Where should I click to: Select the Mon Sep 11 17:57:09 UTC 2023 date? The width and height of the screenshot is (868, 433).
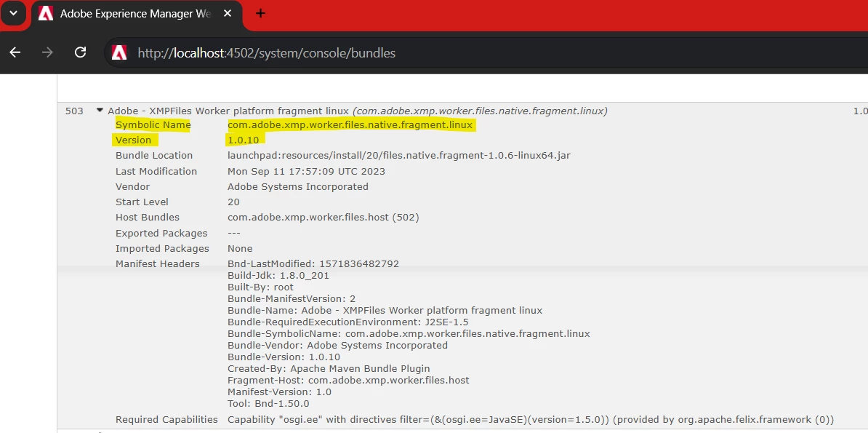coord(306,171)
